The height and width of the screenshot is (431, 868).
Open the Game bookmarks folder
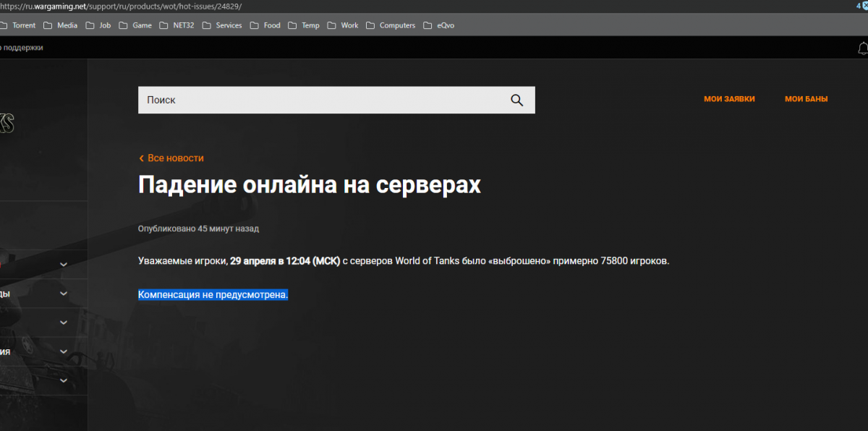pos(135,25)
